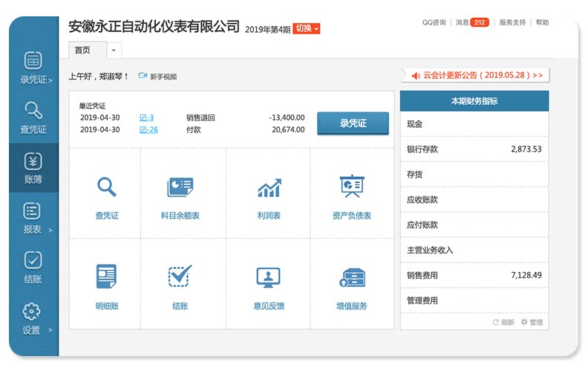The width and height of the screenshot is (588, 368).
Task: Click the blue 录凭证 button
Action: click(353, 123)
